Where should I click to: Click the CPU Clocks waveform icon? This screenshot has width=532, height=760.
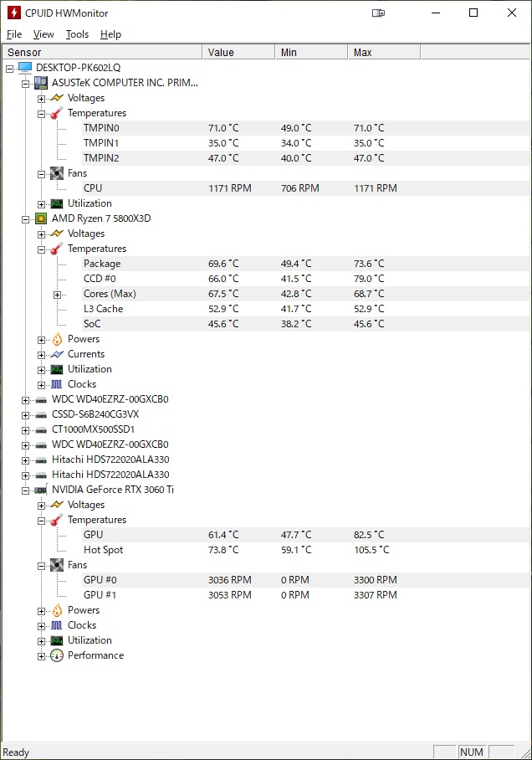point(57,384)
